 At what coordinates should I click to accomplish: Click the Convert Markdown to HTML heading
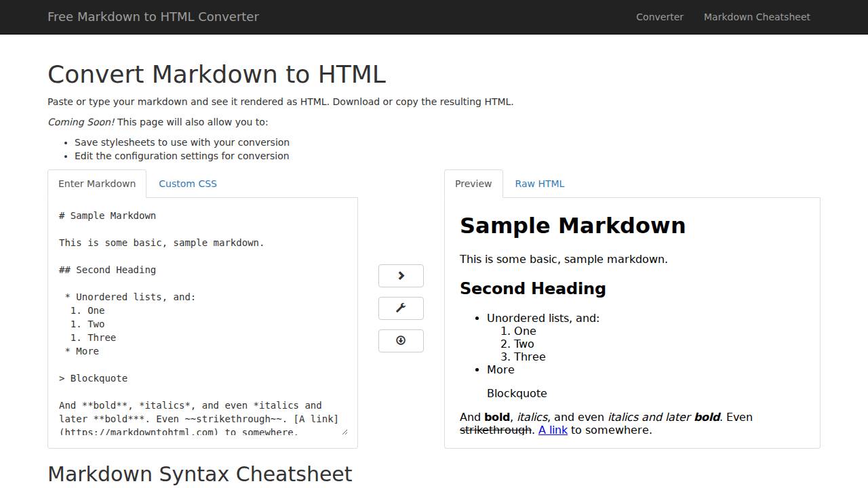tap(217, 74)
